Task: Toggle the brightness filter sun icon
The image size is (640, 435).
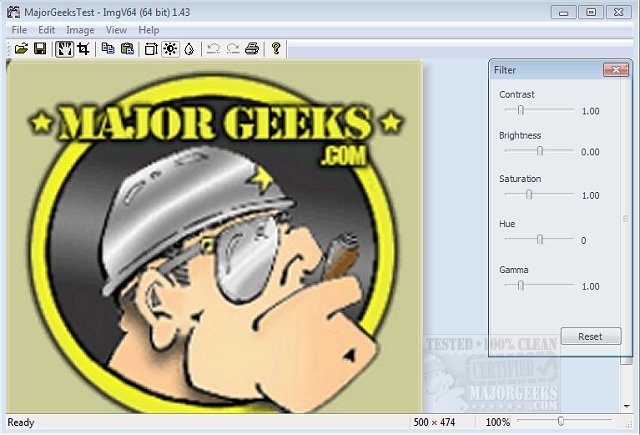Action: point(170,49)
